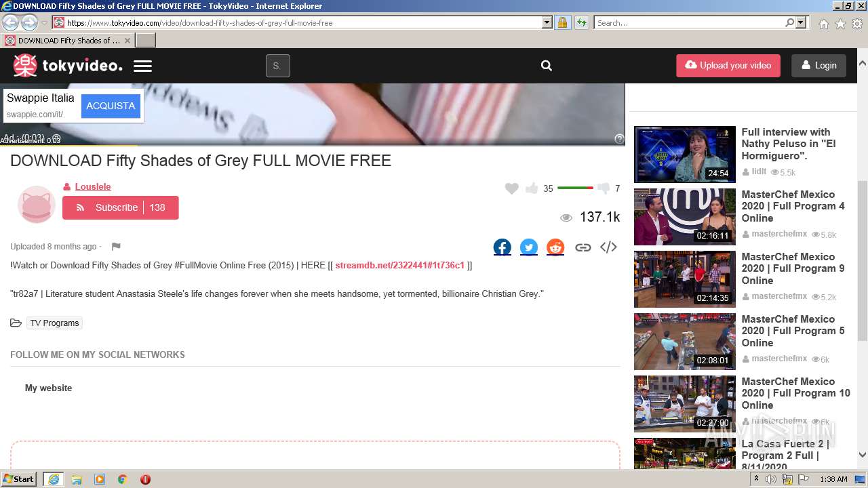Click the video ad info icon
Screen dimensions: 868x488
pos(619,139)
